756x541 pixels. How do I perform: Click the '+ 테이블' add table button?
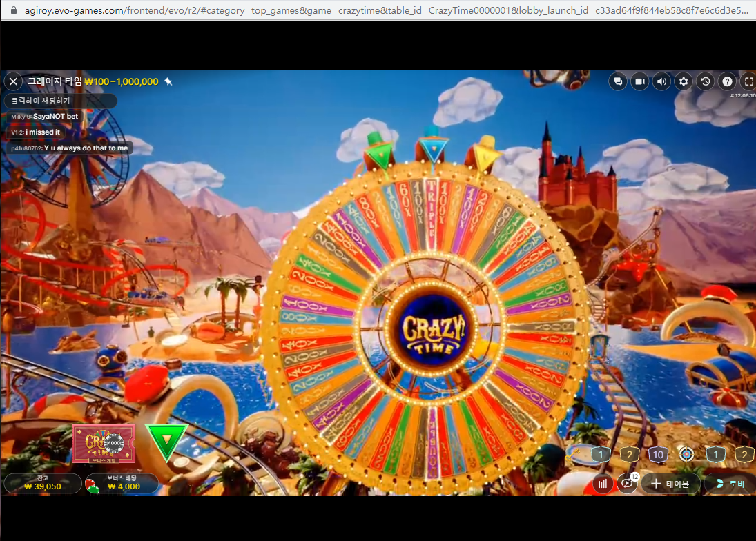pos(670,484)
